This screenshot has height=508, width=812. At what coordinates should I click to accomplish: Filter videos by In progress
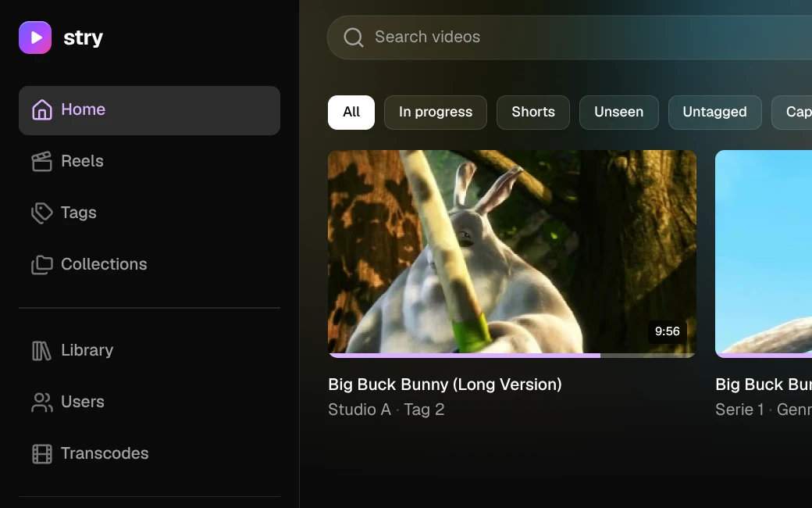[436, 113]
